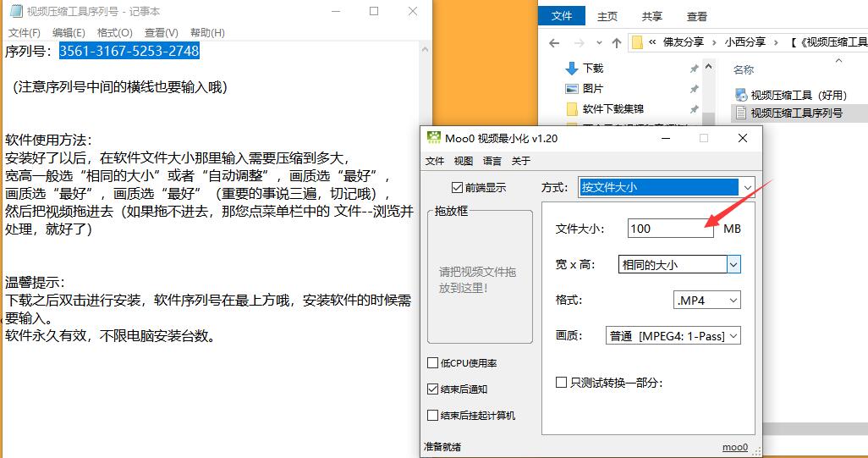868x458 pixels.
Task: Enable 低CPU使用率 checkbox
Action: (433, 362)
